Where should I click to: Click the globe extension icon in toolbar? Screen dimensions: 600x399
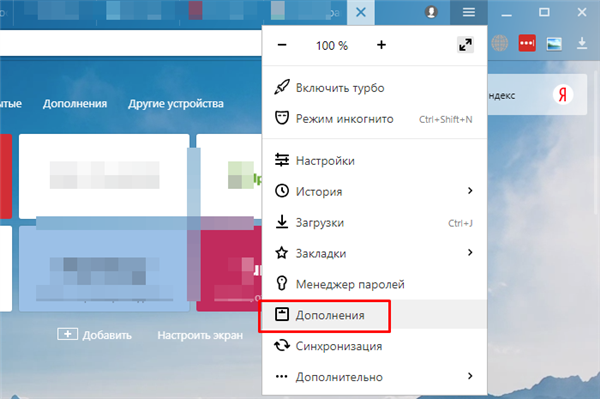[x=499, y=43]
